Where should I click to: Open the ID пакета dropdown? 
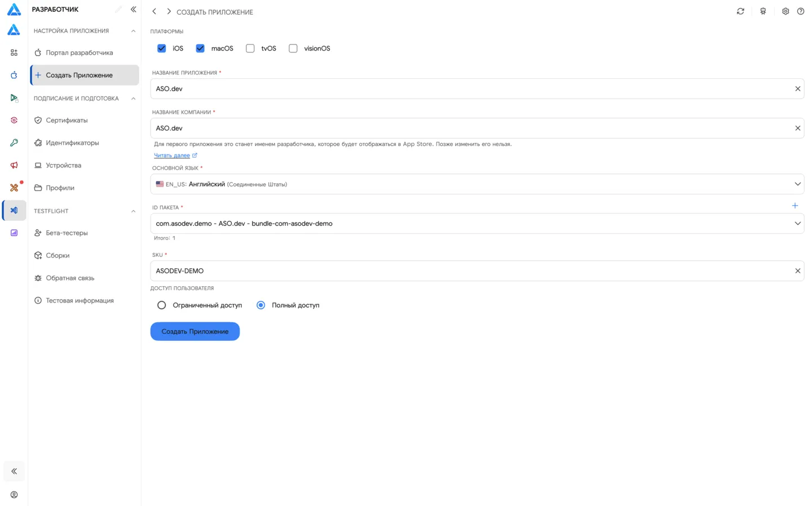tap(477, 224)
